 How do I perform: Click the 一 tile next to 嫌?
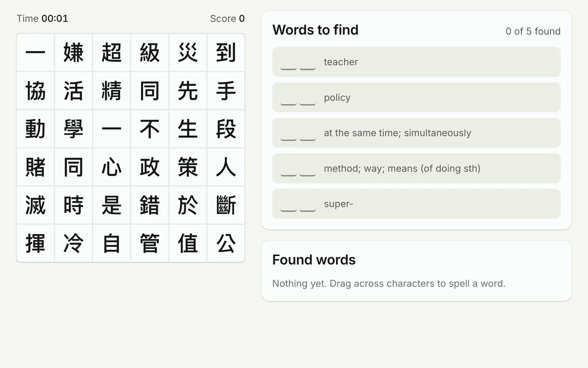(35, 53)
